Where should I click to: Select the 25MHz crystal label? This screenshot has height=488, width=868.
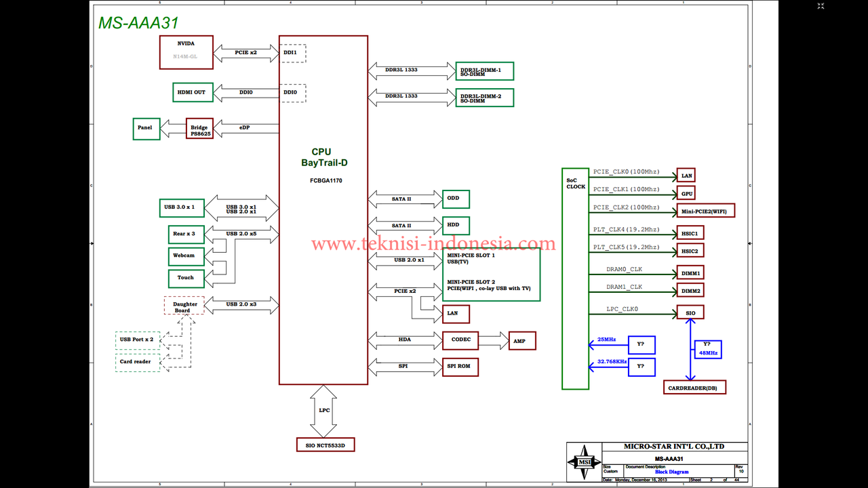607,339
